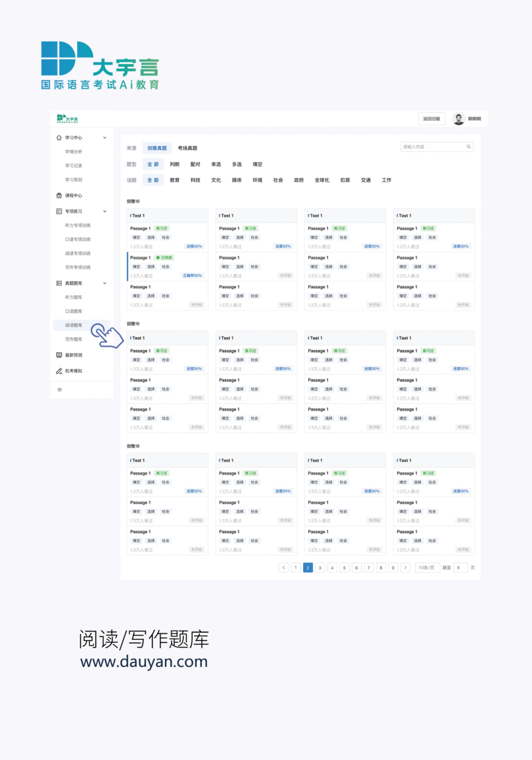This screenshot has width=532, height=760.
Task: Click the 请输入内容 search field
Action: pyautogui.click(x=432, y=147)
